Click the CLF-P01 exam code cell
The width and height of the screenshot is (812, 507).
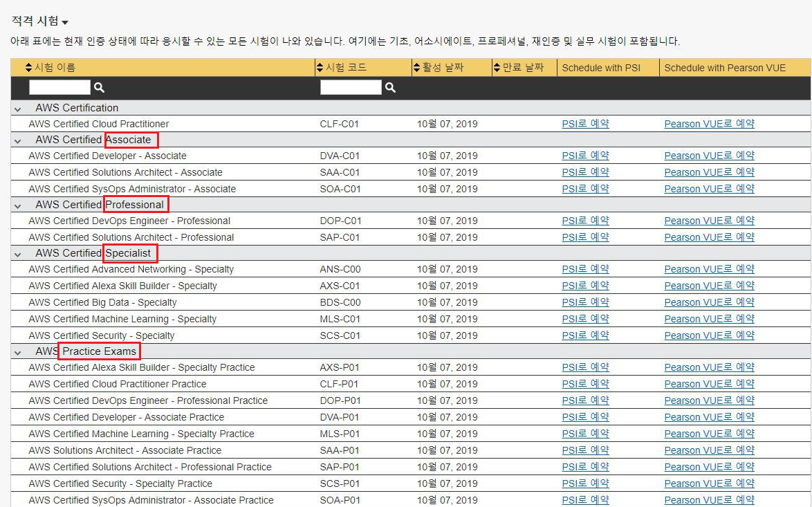coord(339,384)
